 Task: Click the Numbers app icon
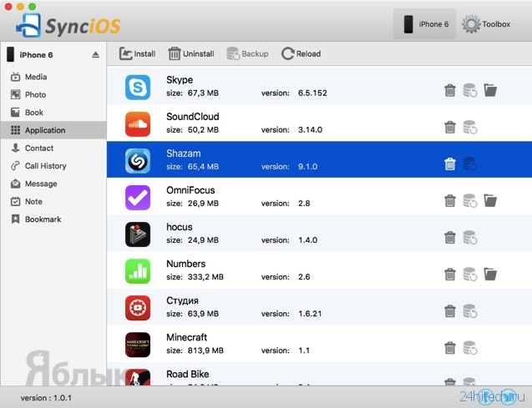(x=138, y=271)
